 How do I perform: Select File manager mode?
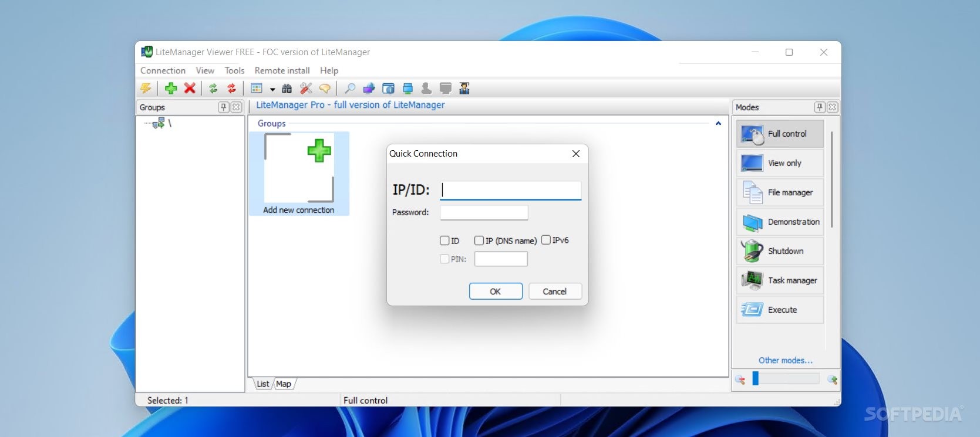pyautogui.click(x=780, y=192)
